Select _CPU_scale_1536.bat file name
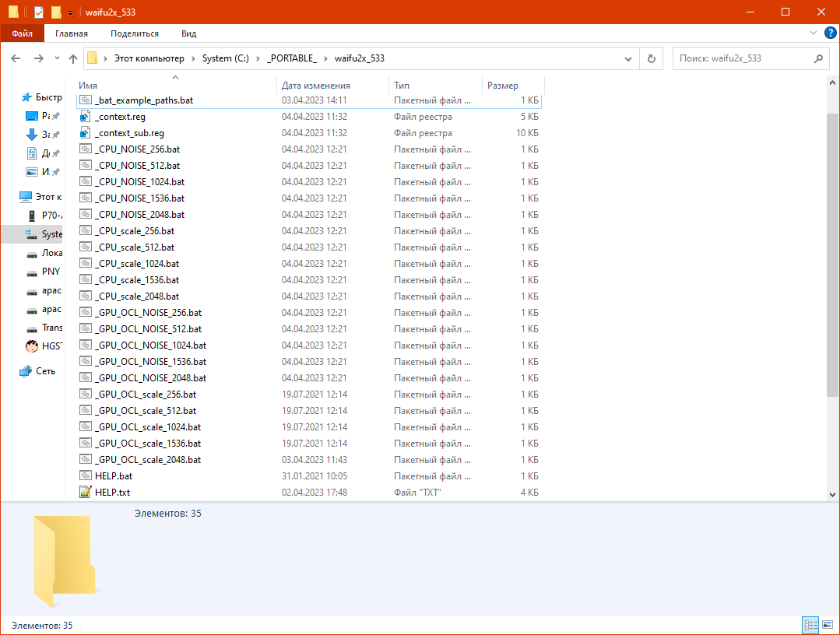Viewport: 840px width, 635px height. point(137,280)
